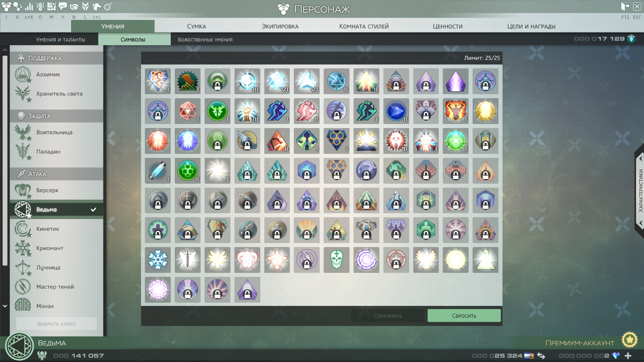Viewport: 644px width, 362px height.
Task: Select the Криомант class
Action: pos(56,248)
